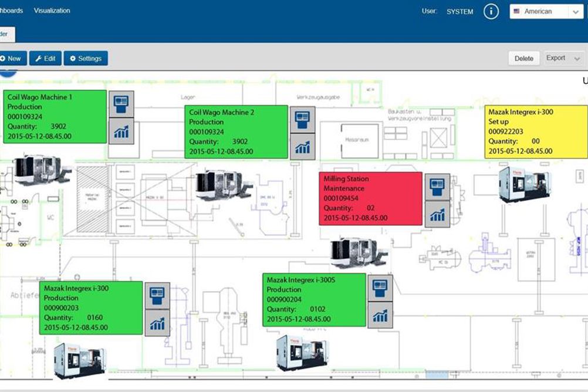The width and height of the screenshot is (588, 392).
Task: Show chart icon for Mazak Integrex i-300S
Action: point(380,315)
